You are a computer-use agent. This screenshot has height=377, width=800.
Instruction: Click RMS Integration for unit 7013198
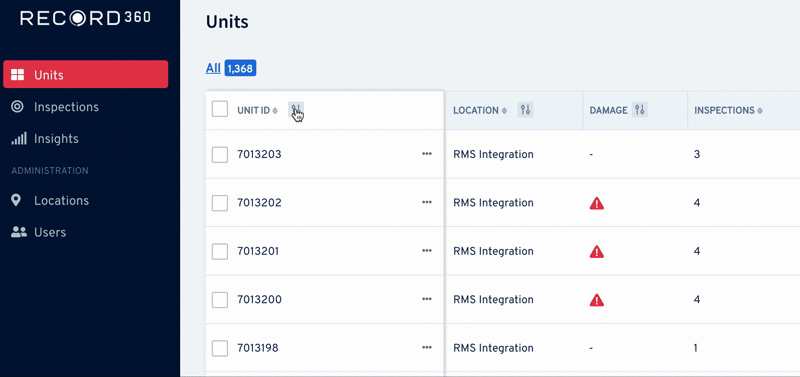pos(493,348)
